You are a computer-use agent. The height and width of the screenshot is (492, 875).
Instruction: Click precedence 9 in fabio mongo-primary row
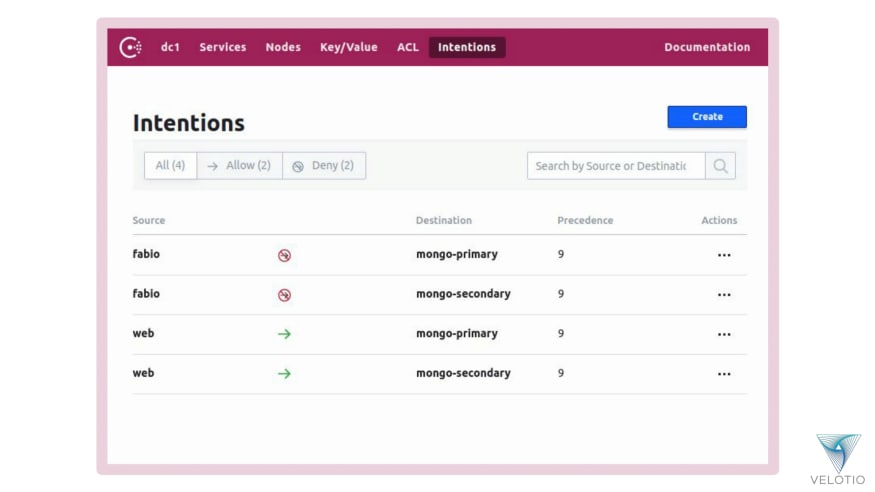click(x=561, y=254)
